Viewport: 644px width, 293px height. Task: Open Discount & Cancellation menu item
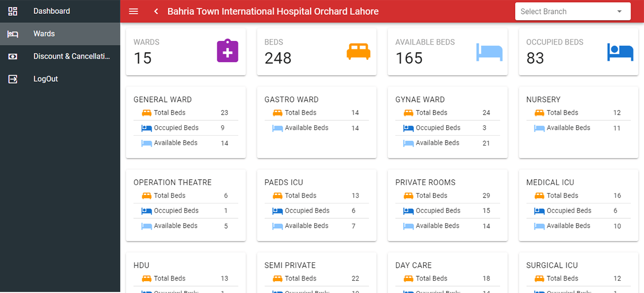[60, 56]
